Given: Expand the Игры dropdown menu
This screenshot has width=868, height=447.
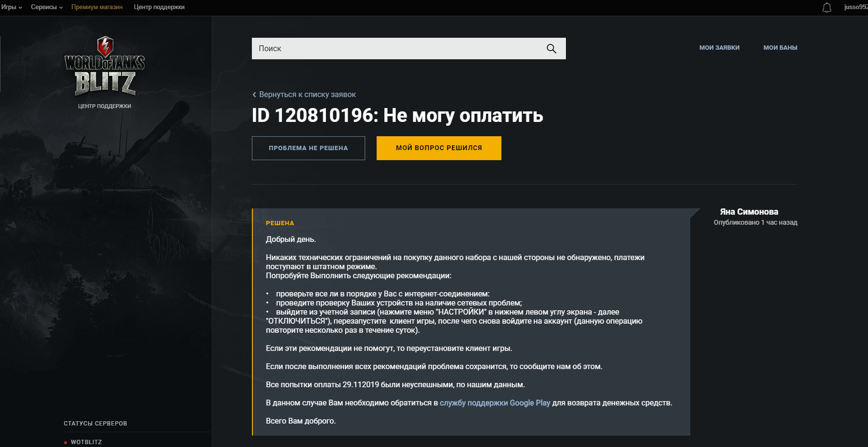Looking at the screenshot, I should [x=11, y=7].
